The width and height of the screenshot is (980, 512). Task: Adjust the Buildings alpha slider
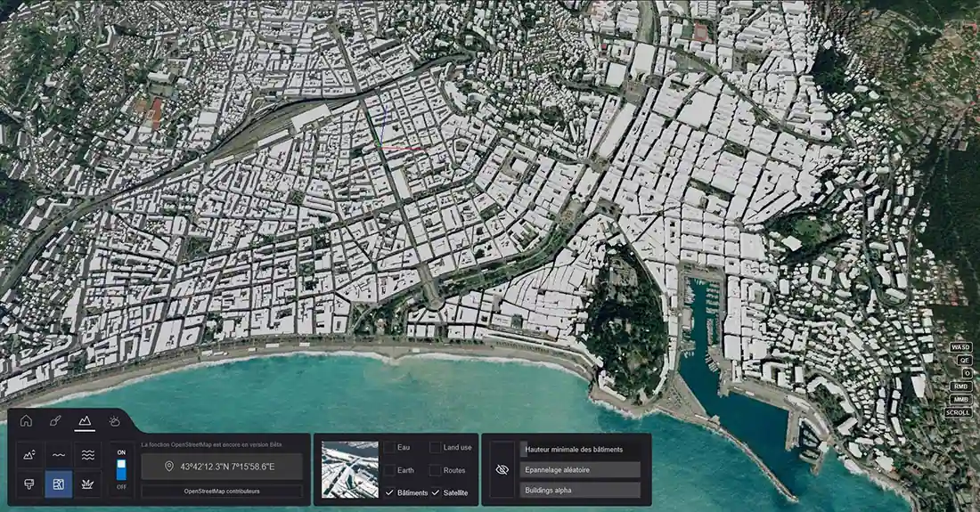pyautogui.click(x=580, y=490)
